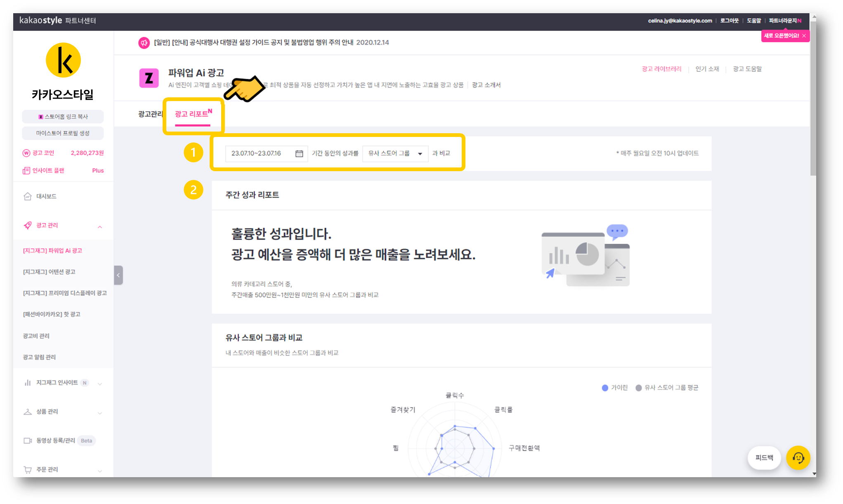Expand the 주문 관리 menu chevron
The image size is (843, 504).
point(100,471)
